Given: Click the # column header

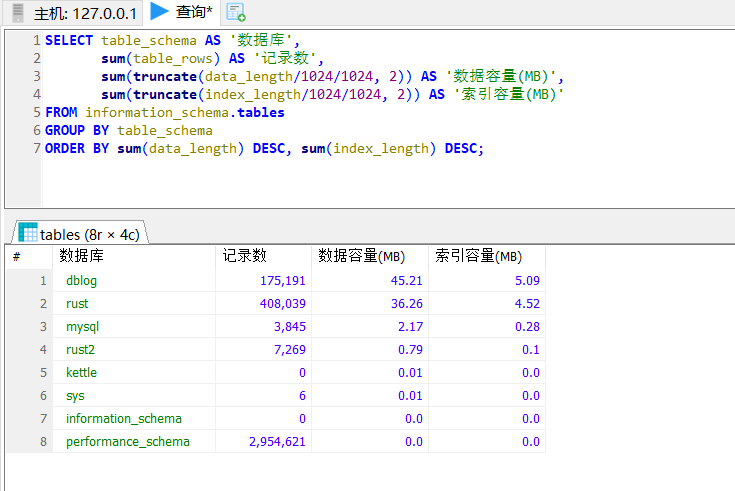Looking at the screenshot, I should pos(29,257).
